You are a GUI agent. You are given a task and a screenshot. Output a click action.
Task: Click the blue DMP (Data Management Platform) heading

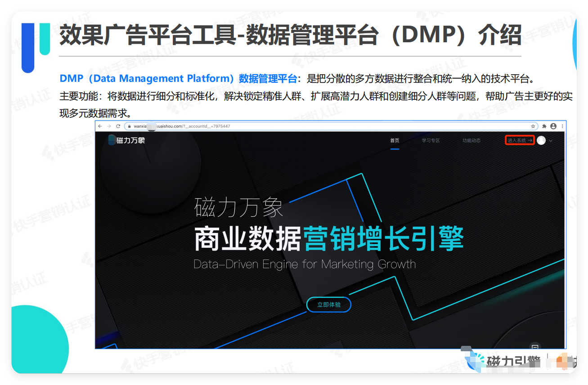[178, 79]
